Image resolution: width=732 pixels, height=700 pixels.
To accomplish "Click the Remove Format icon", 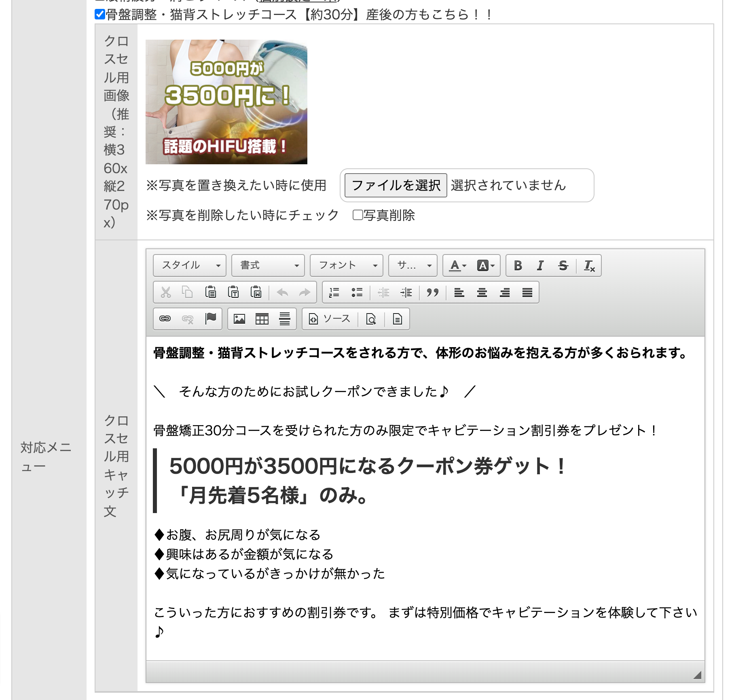I will [x=589, y=265].
